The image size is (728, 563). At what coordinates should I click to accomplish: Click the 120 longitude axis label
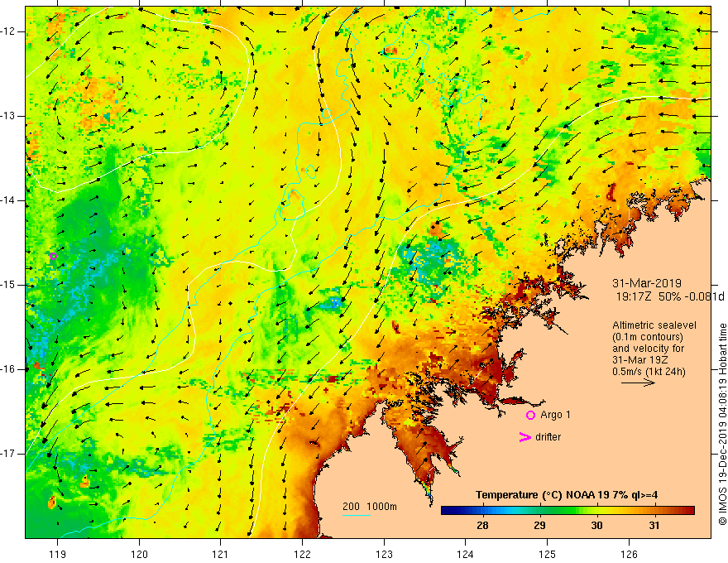139,554
